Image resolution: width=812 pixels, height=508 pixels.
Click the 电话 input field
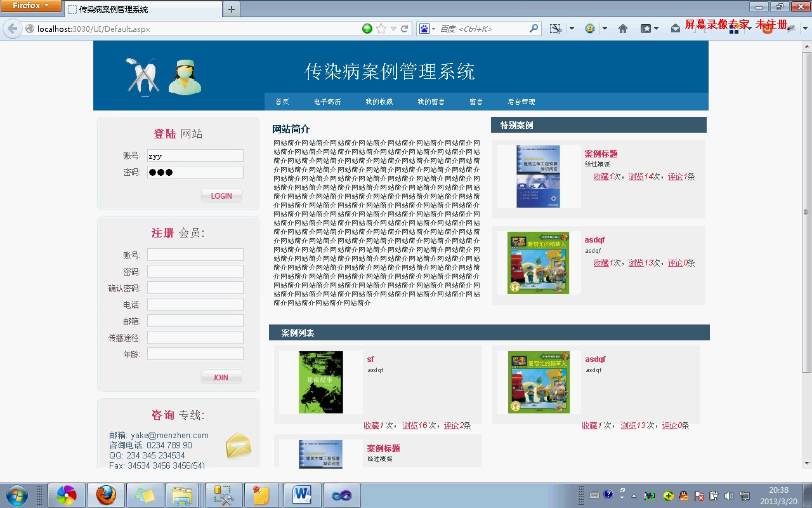195,304
